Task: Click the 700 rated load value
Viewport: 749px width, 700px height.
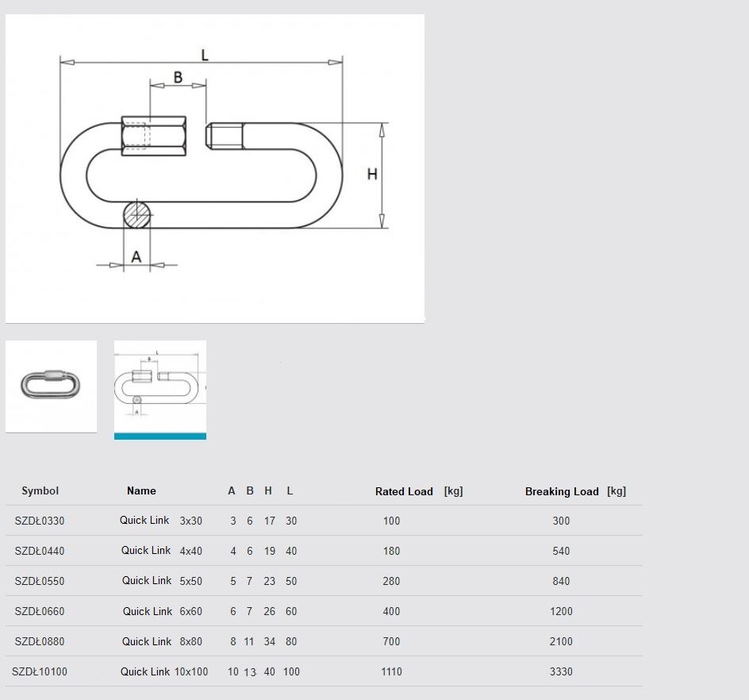Action: pos(391,642)
